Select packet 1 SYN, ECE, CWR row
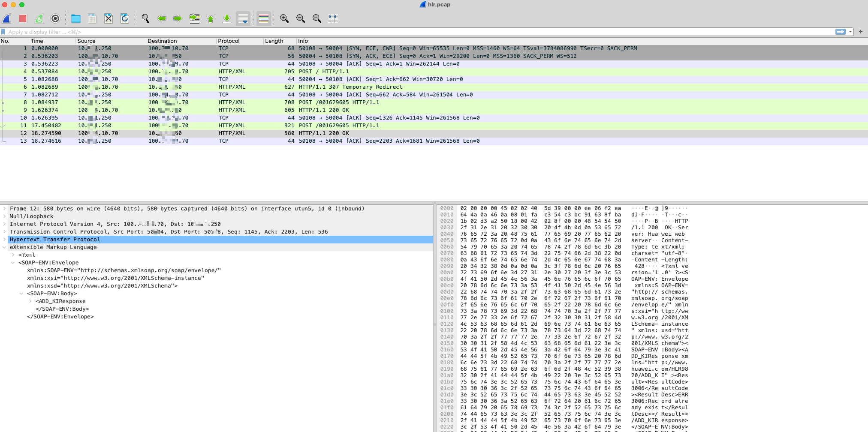 tap(434, 48)
